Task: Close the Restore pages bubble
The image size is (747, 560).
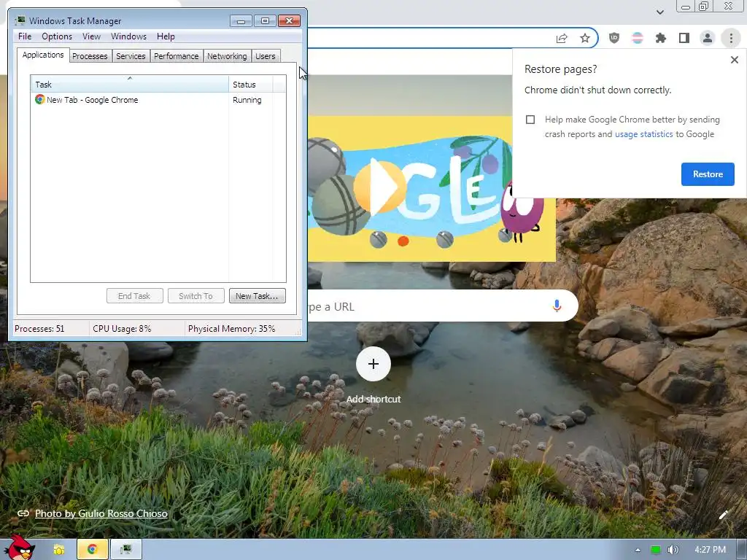Action: tap(734, 60)
